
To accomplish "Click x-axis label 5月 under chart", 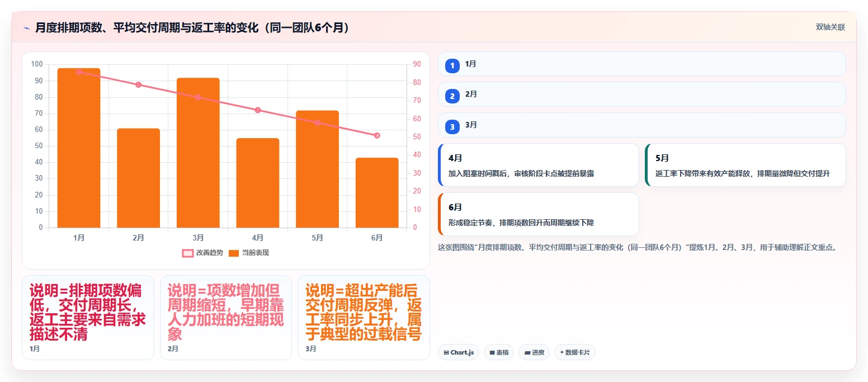I will pyautogui.click(x=317, y=238).
